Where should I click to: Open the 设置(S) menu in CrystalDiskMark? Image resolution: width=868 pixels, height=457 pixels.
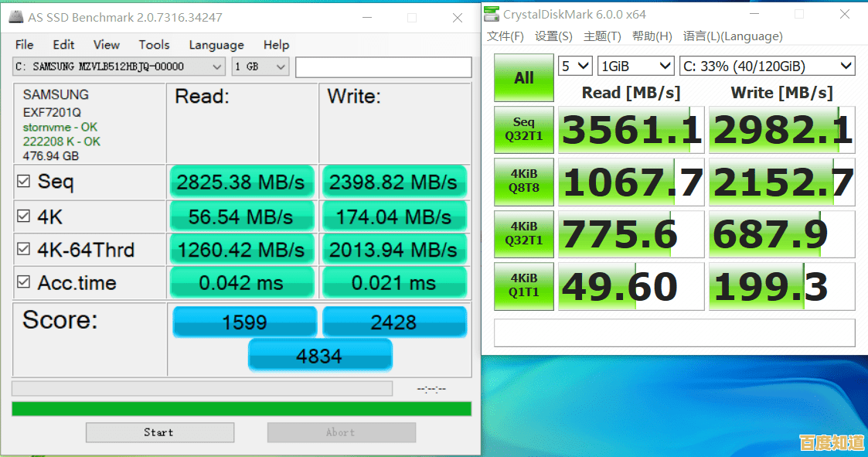pos(553,36)
